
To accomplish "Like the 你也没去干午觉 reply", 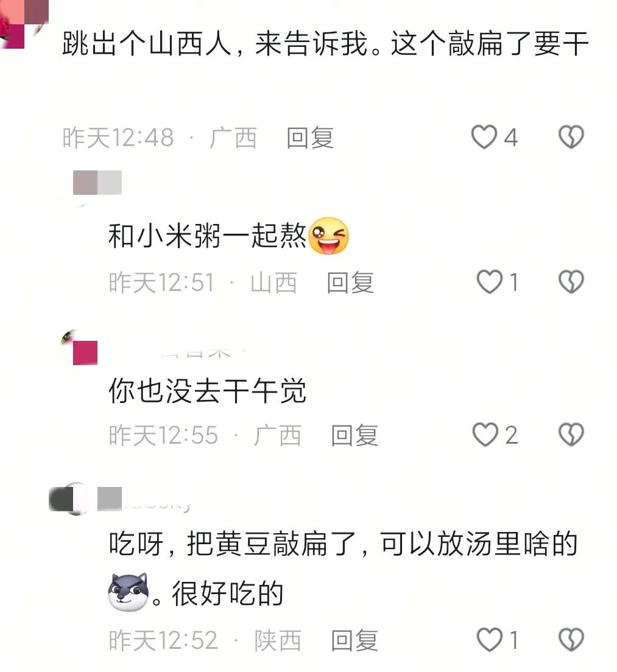I will (x=485, y=435).
